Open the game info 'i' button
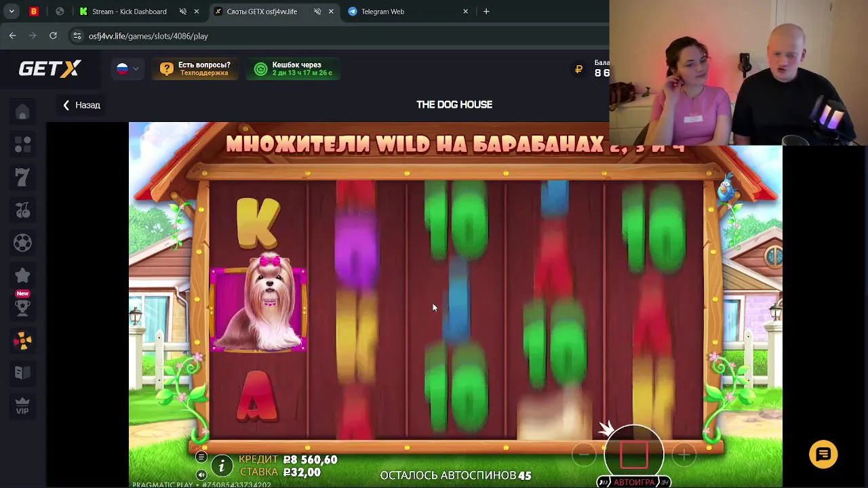 click(221, 466)
